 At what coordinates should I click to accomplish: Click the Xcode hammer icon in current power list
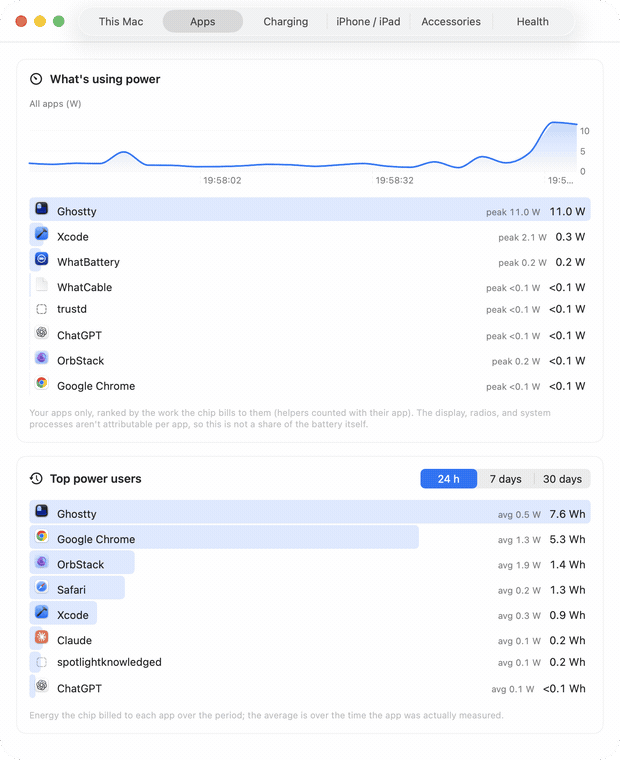42,234
